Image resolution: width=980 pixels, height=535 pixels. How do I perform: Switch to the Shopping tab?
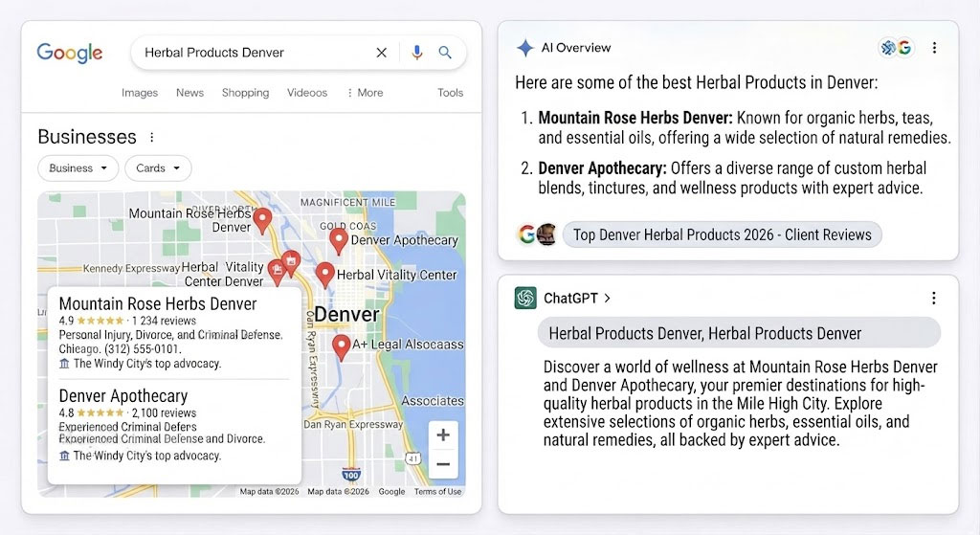(246, 93)
